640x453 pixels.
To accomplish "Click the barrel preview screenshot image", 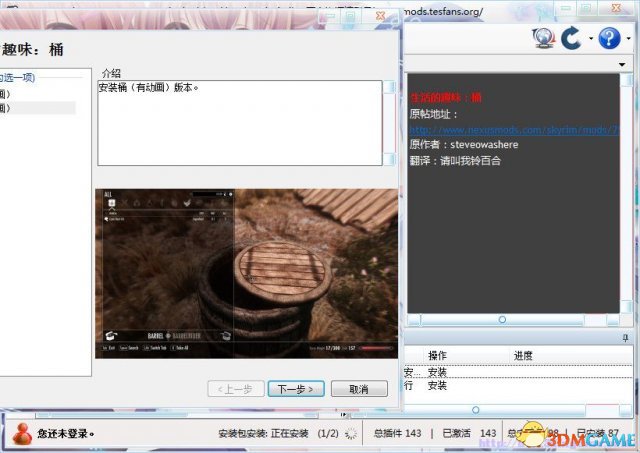I will (x=246, y=273).
